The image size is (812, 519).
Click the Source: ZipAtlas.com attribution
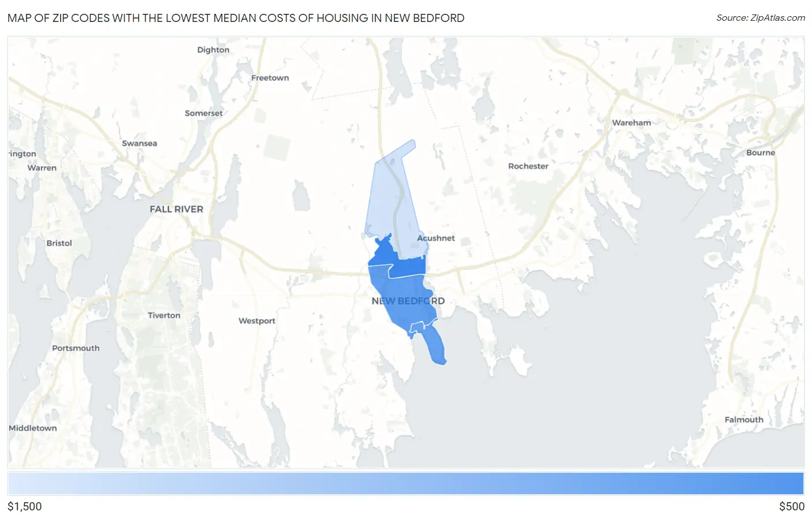click(x=761, y=18)
